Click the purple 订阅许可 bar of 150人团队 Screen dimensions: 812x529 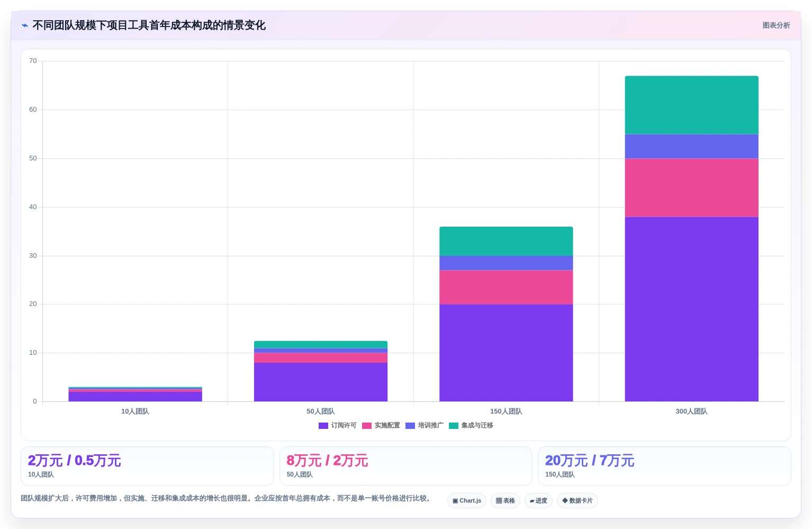506,353
